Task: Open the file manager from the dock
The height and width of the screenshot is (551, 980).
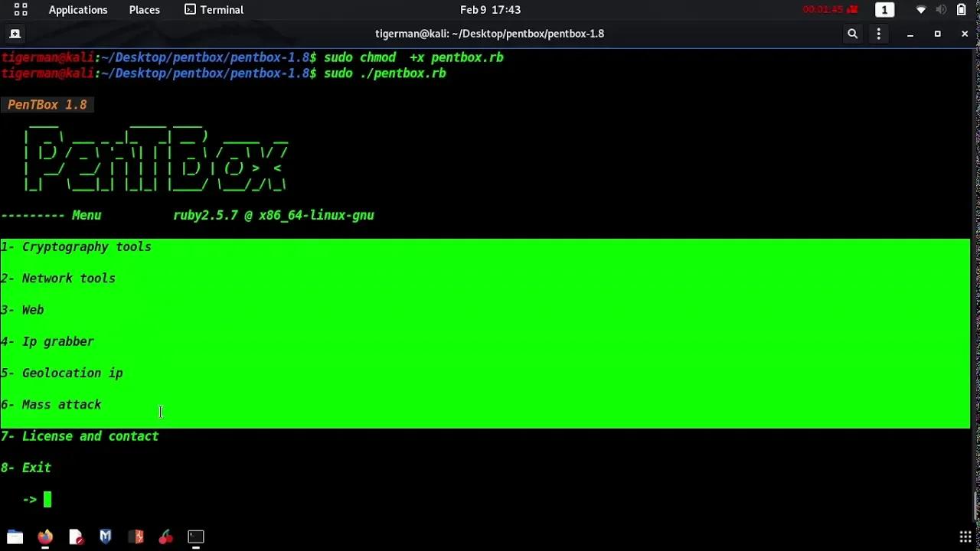Action: 15,536
